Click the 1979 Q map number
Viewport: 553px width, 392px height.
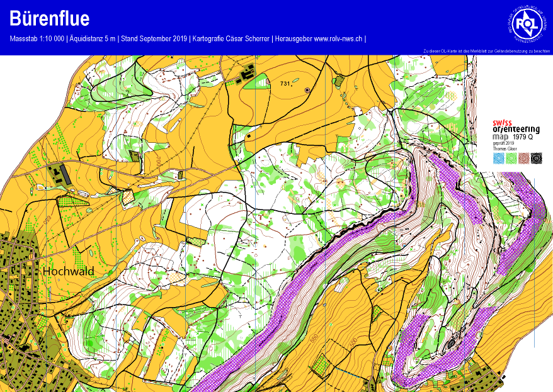coord(523,136)
